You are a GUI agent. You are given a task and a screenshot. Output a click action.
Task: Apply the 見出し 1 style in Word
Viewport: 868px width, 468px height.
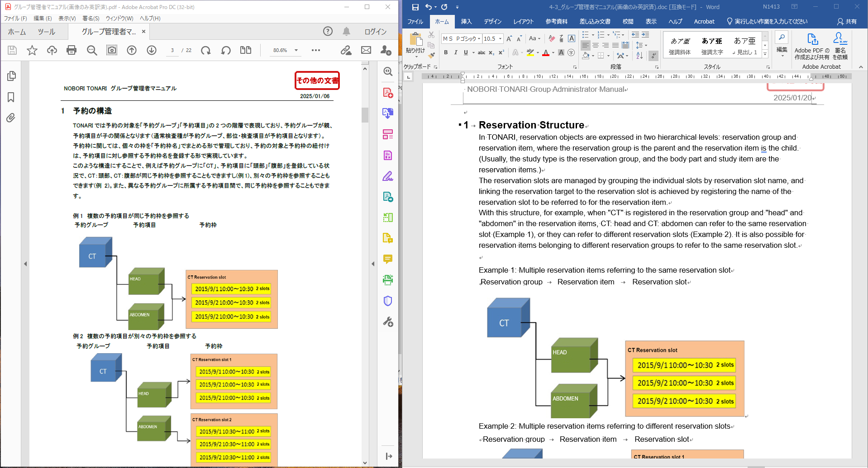pos(744,45)
